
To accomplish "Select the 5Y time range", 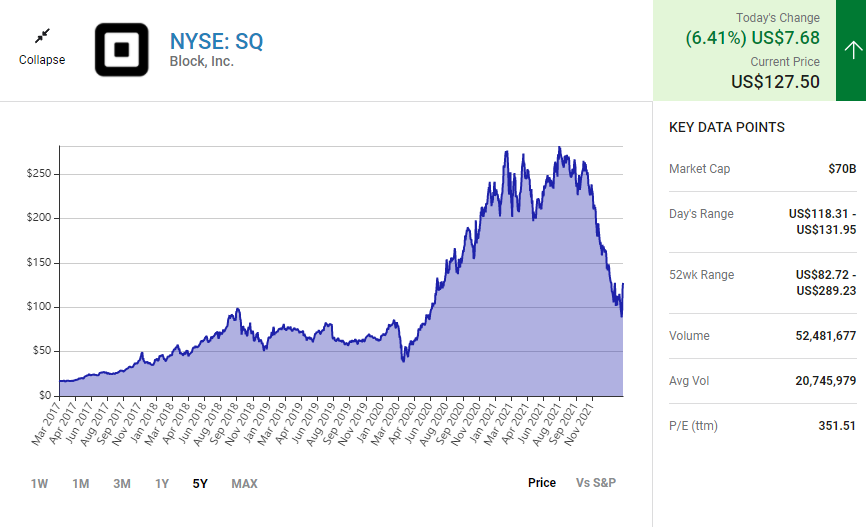I will (x=200, y=484).
